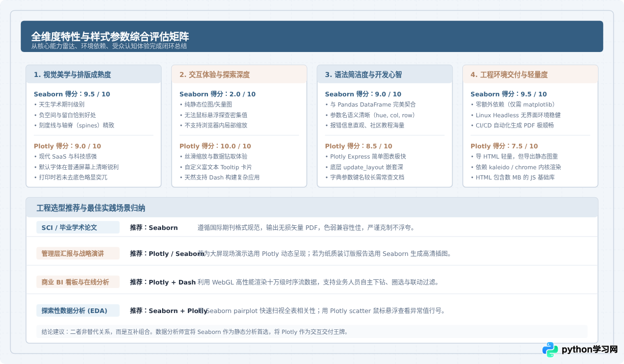The image size is (624, 364).
Task: Select card heading "4. 工程环境交付与轻量度"
Action: tap(509, 74)
